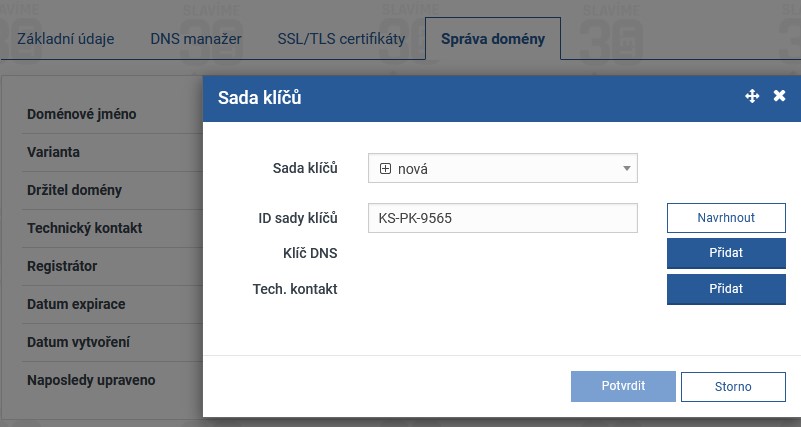The image size is (801, 427).
Task: Click the ID sady klíčů input field
Action: 502,218
